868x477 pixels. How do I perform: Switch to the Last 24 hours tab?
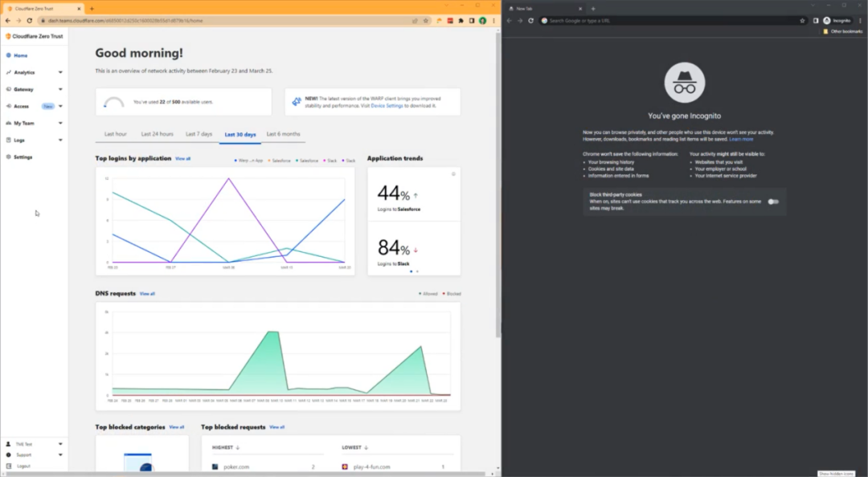point(157,134)
